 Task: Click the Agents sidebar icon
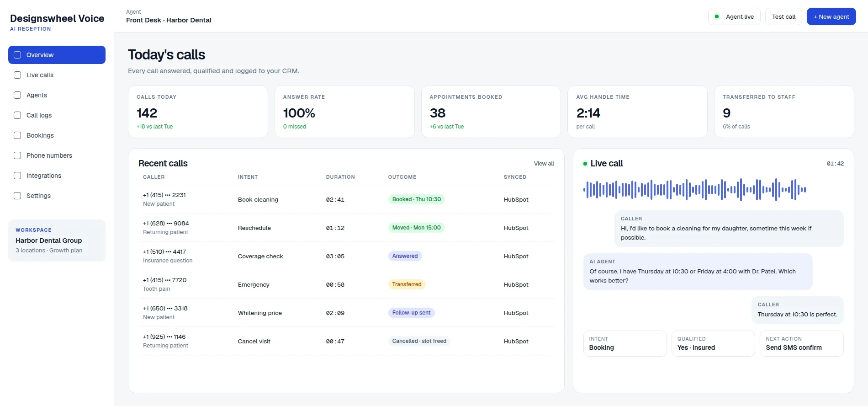coord(17,95)
